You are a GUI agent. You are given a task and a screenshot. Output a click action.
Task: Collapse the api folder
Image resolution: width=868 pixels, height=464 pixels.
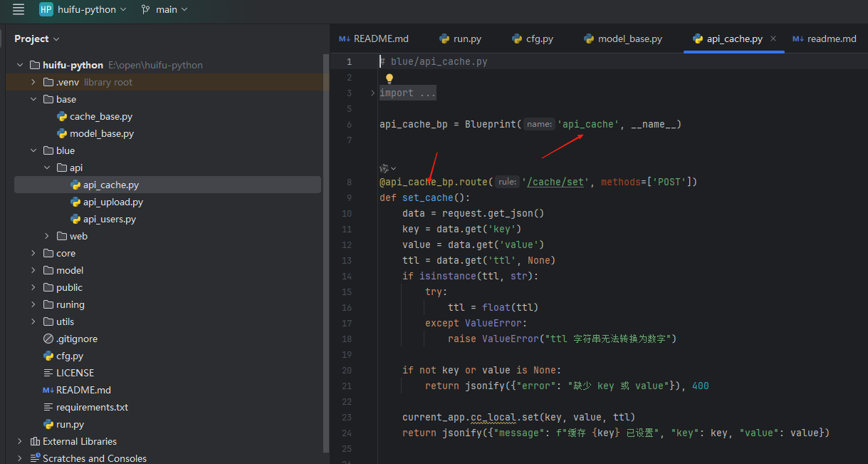coord(47,167)
